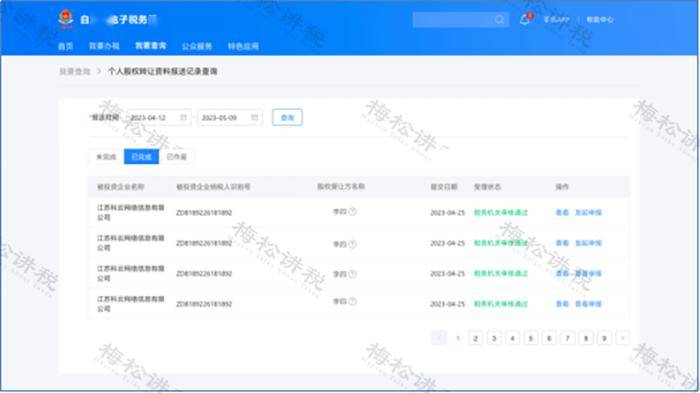Click the company name in the first row
Image resolution: width=700 pixels, height=393 pixels.
131,213
